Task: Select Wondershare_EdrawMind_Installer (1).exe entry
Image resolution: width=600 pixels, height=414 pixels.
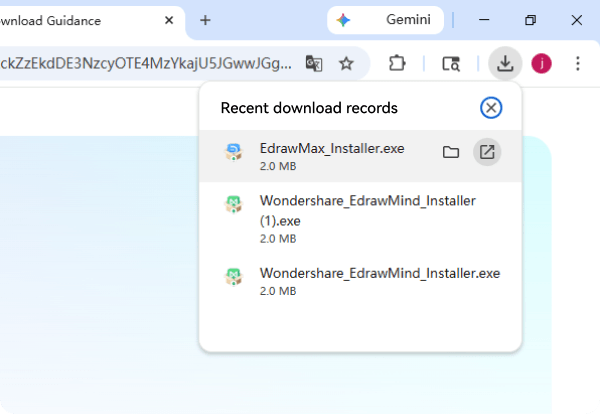Action: pos(360,218)
